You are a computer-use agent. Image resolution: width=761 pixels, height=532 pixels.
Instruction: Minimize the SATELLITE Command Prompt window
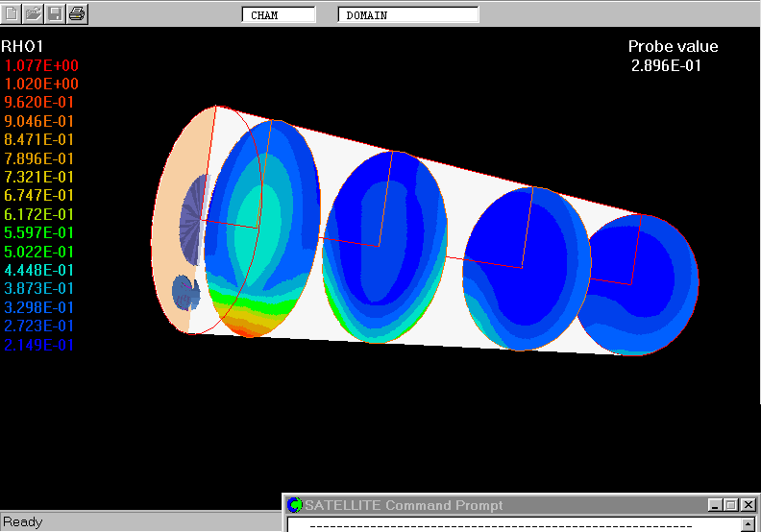[715, 505]
